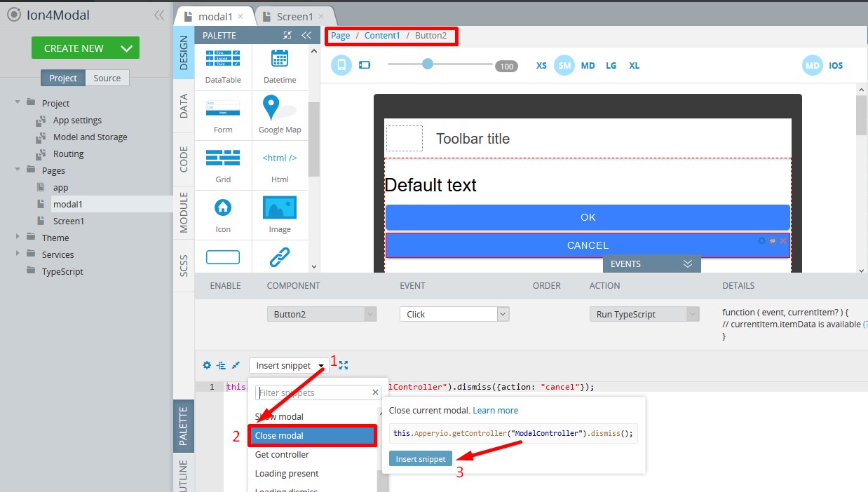Select the Icon palette component

[x=223, y=215]
